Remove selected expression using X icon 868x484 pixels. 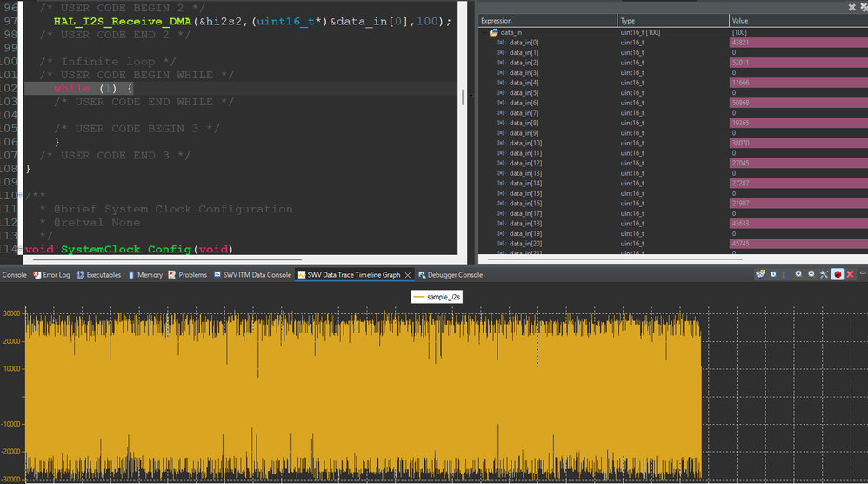point(851,7)
